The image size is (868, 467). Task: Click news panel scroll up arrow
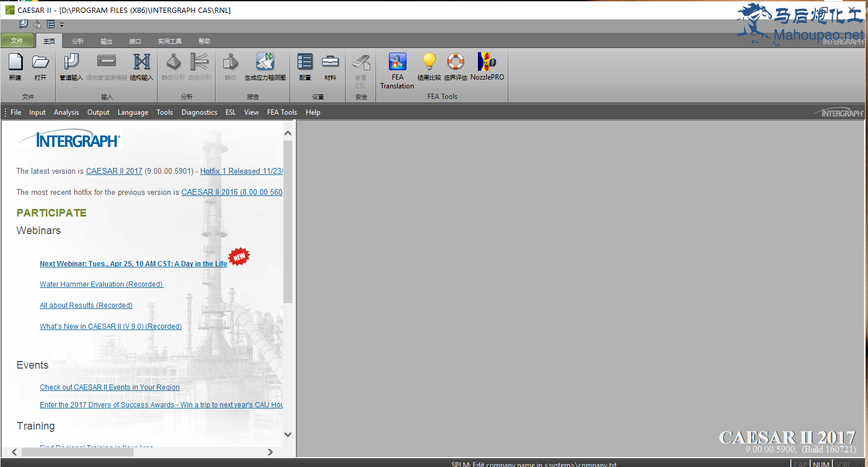(x=288, y=133)
